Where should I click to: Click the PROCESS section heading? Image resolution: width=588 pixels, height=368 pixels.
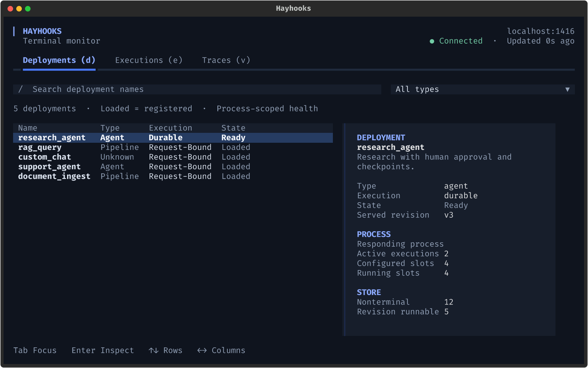(x=374, y=234)
